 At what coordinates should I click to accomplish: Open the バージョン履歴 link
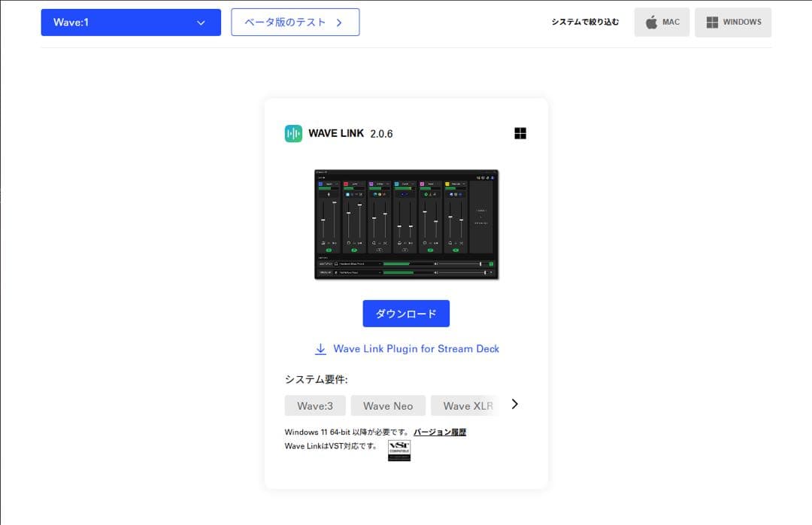441,431
